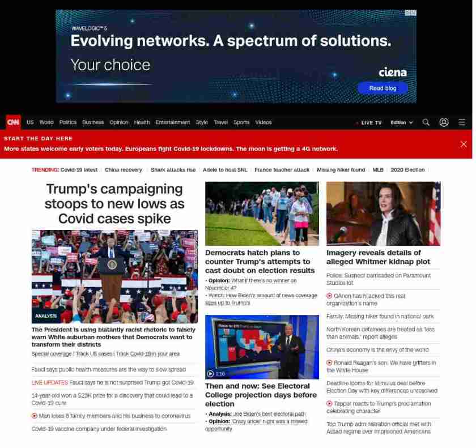Click the CNN logo icon
Image resolution: width=476 pixels, height=448 pixels.
pyautogui.click(x=14, y=122)
